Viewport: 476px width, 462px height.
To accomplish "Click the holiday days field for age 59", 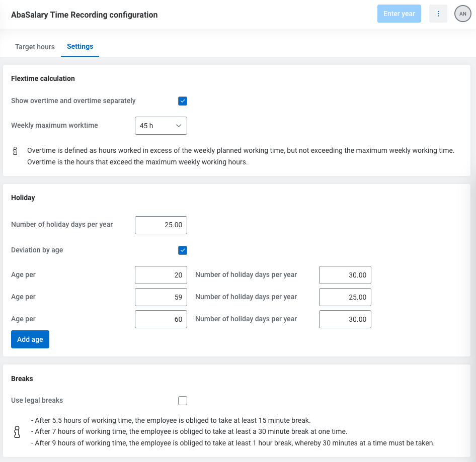I will pyautogui.click(x=345, y=297).
